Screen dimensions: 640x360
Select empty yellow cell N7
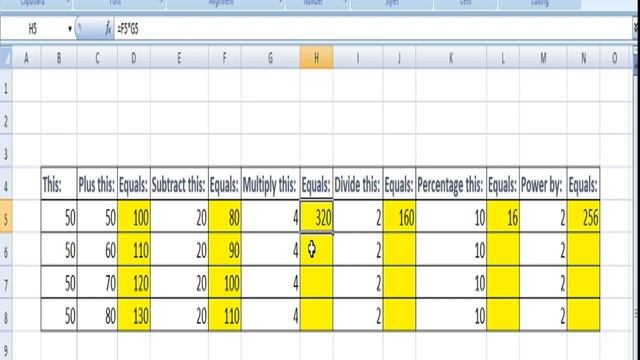[584, 282]
